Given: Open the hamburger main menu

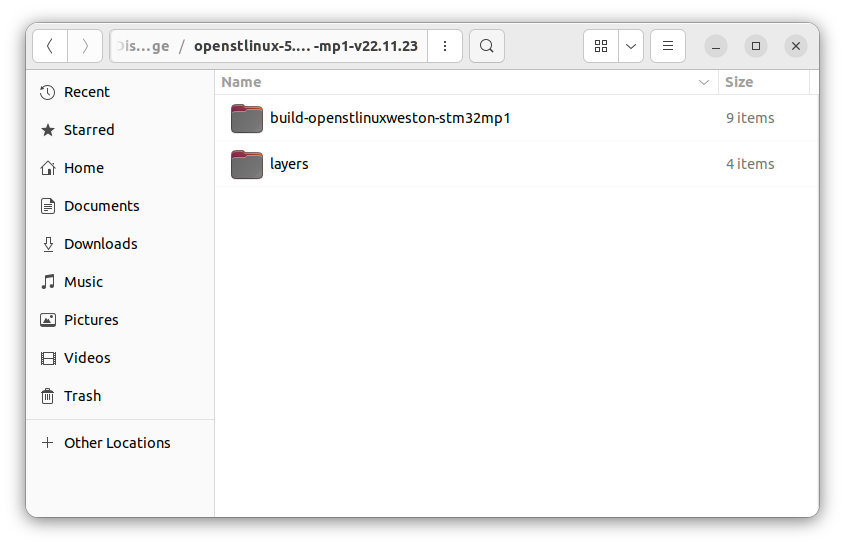Looking at the screenshot, I should pyautogui.click(x=668, y=46).
